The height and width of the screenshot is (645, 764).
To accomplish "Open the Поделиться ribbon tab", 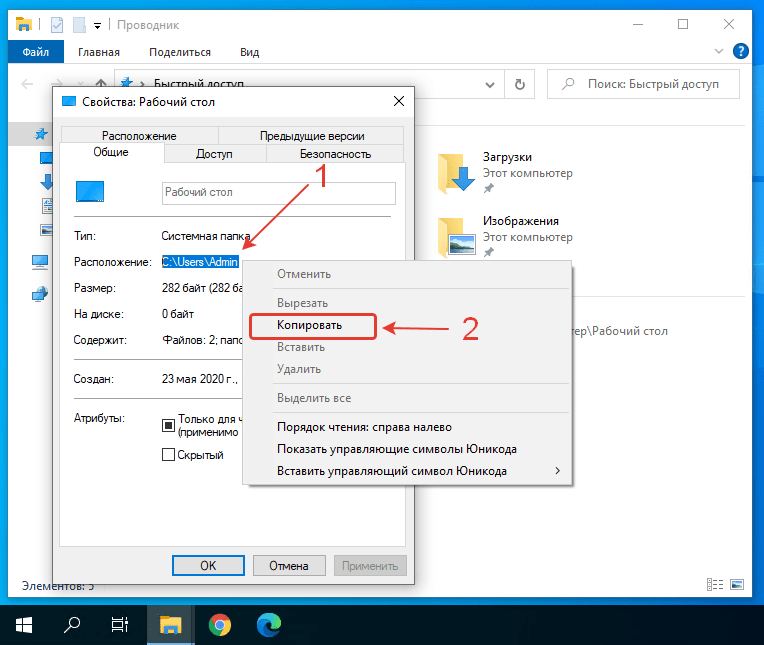I will (x=180, y=52).
